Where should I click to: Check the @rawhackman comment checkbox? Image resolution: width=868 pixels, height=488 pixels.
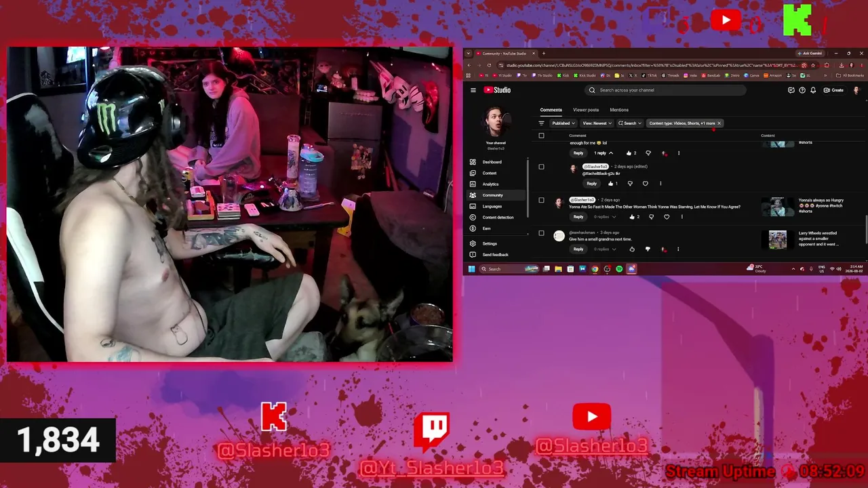click(541, 233)
